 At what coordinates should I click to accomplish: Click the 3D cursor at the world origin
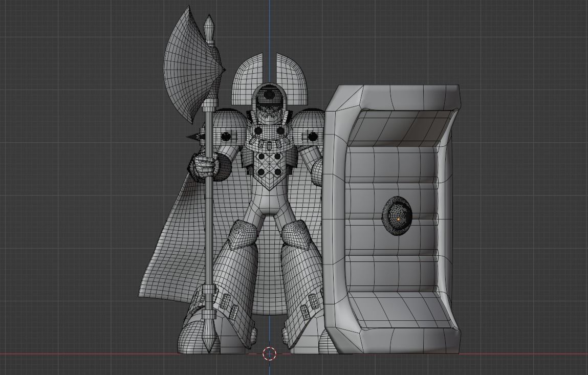click(269, 353)
